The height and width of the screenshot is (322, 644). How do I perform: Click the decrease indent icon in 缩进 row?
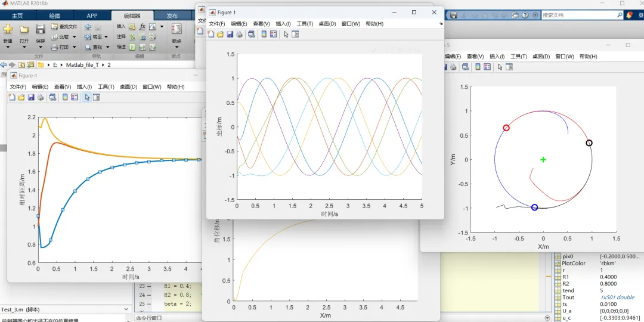click(153, 47)
